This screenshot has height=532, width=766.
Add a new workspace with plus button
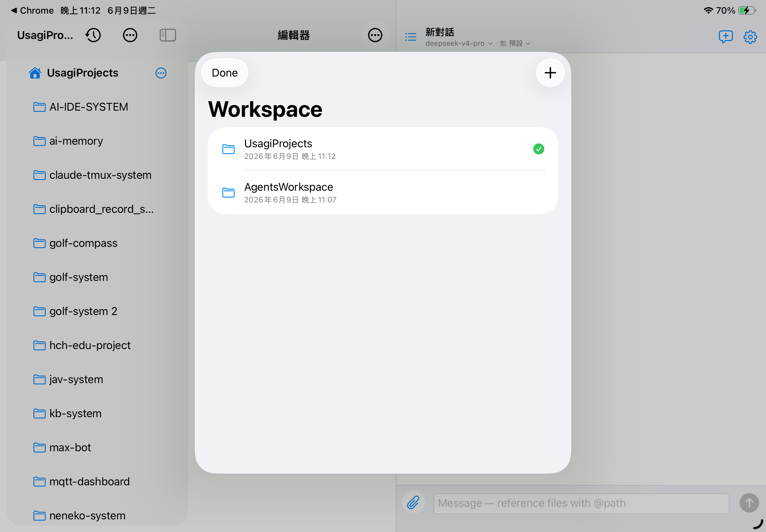pyautogui.click(x=550, y=73)
